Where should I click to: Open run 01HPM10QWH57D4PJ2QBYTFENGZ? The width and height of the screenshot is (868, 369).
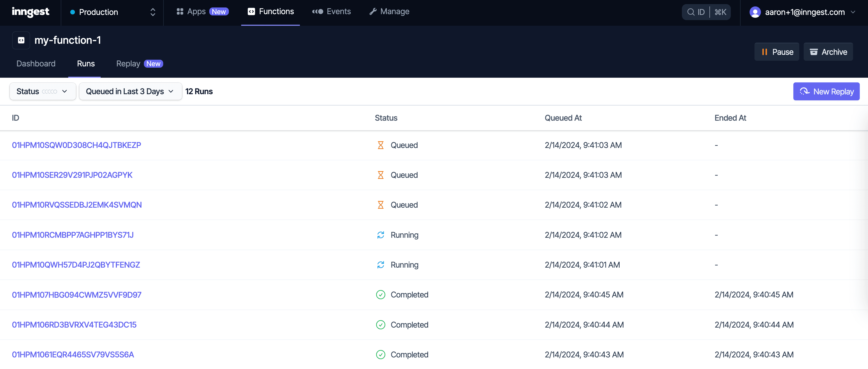76,265
